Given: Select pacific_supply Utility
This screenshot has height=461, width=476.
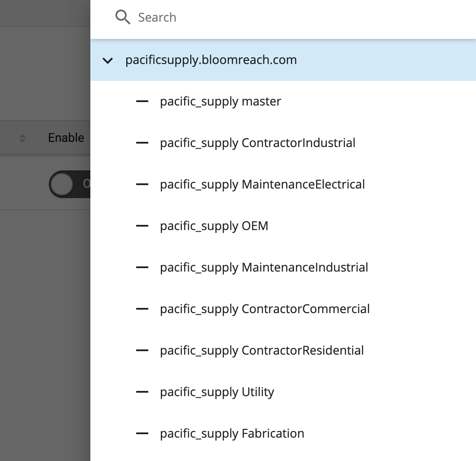Looking at the screenshot, I should (x=217, y=392).
